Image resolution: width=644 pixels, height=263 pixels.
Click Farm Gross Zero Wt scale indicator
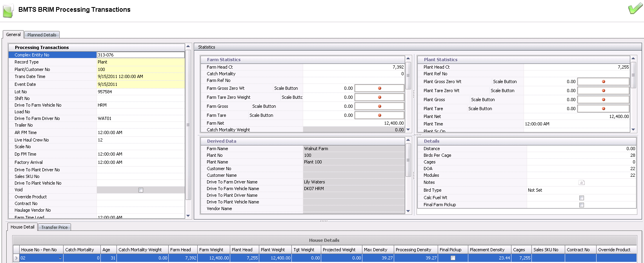[x=379, y=88]
